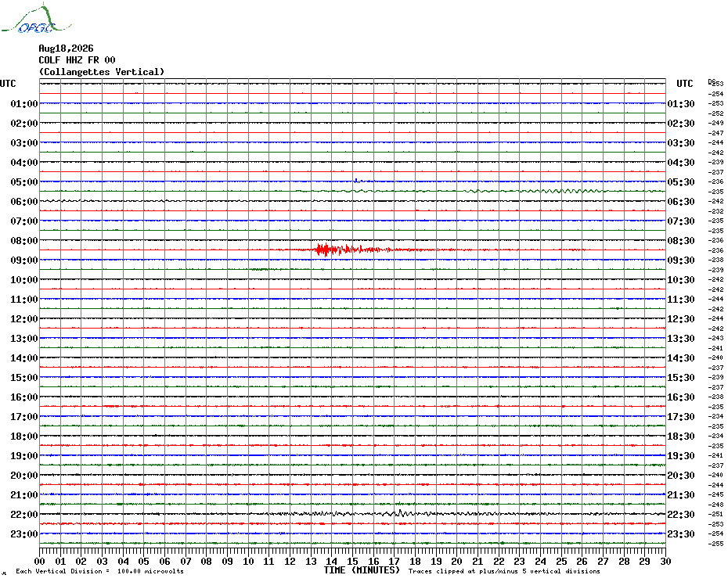Click the 02:00 hour label
728x582 pixels.
(24, 123)
